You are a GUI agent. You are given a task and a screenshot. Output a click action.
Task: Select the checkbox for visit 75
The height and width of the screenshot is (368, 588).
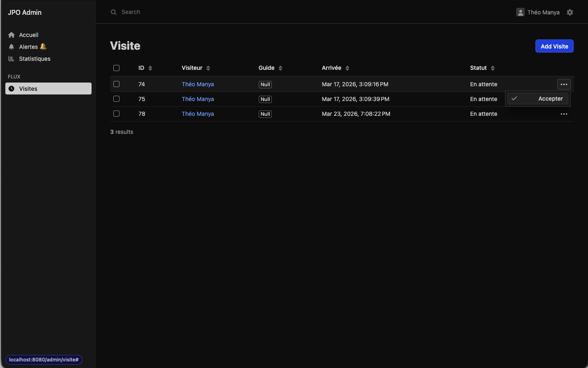click(116, 99)
